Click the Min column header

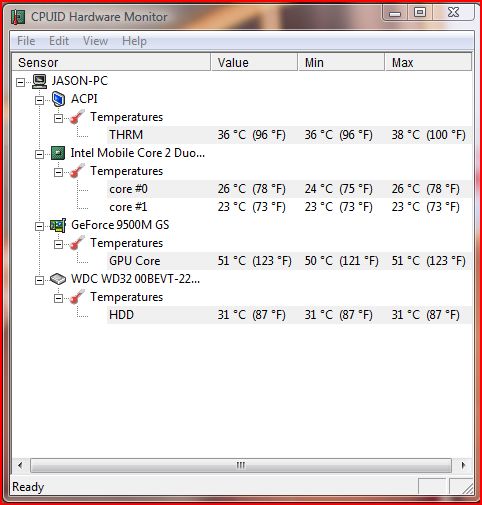pyautogui.click(x=342, y=62)
